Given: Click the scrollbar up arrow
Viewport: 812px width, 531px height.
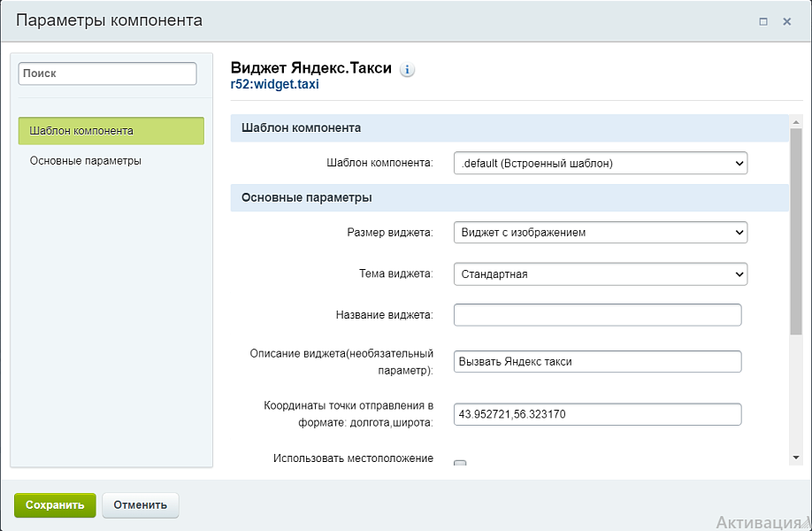Looking at the screenshot, I should (795, 122).
